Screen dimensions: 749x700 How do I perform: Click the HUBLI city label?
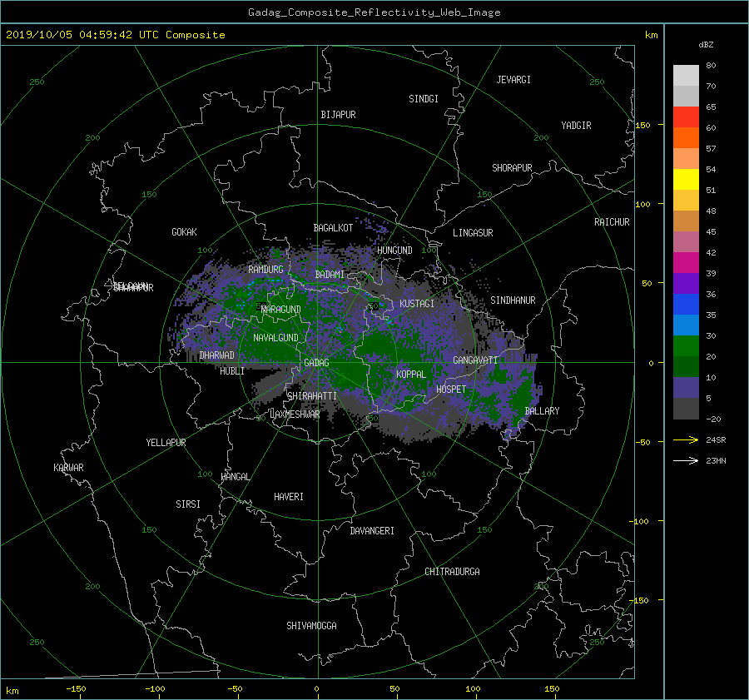coord(232,371)
